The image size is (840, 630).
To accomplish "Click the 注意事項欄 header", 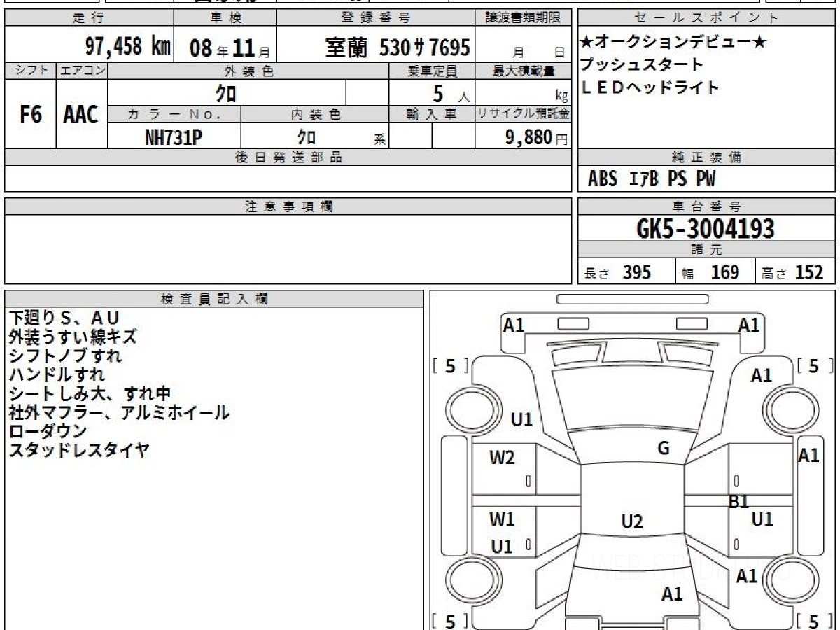I will pyautogui.click(x=288, y=206).
